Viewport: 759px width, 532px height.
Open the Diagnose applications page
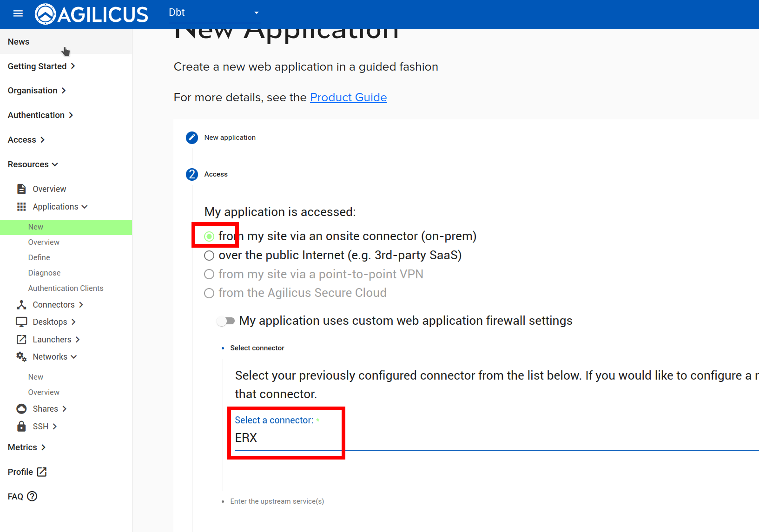(44, 273)
